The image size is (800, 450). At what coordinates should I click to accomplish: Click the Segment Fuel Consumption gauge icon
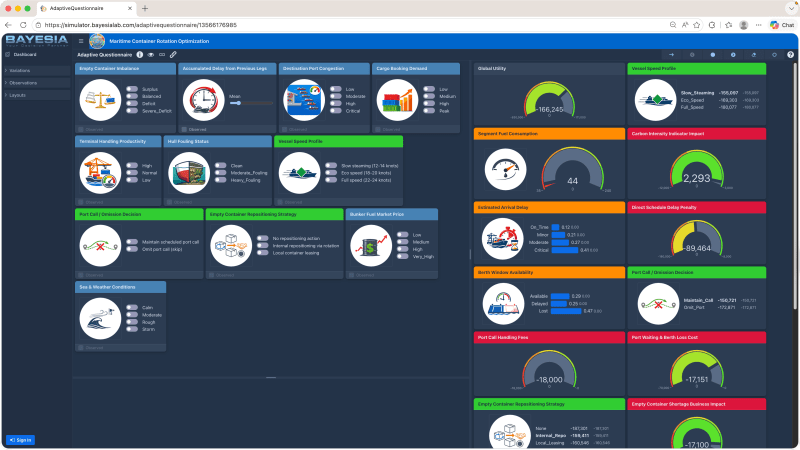[506, 169]
